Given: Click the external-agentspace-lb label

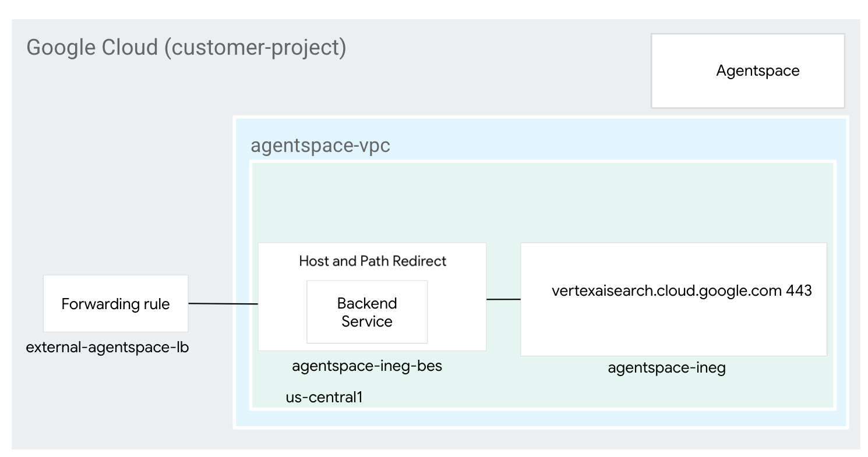Looking at the screenshot, I should [x=107, y=348].
